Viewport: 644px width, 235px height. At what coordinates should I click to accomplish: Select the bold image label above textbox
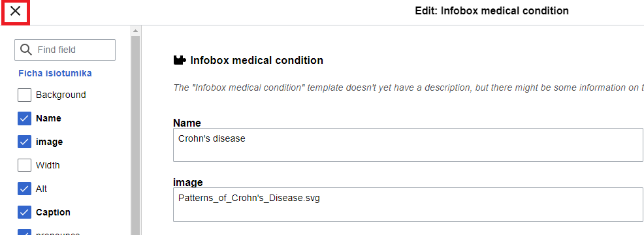(187, 182)
